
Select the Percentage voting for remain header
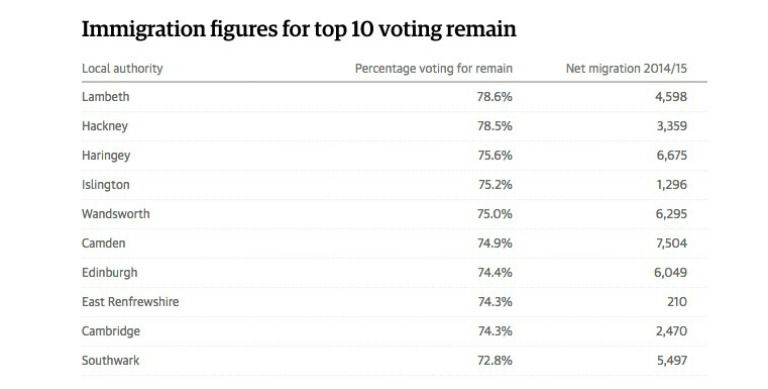coord(433,69)
